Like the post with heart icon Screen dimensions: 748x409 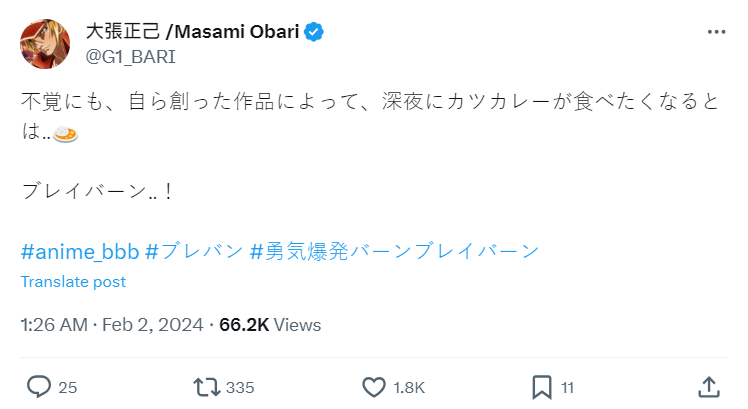tap(373, 386)
